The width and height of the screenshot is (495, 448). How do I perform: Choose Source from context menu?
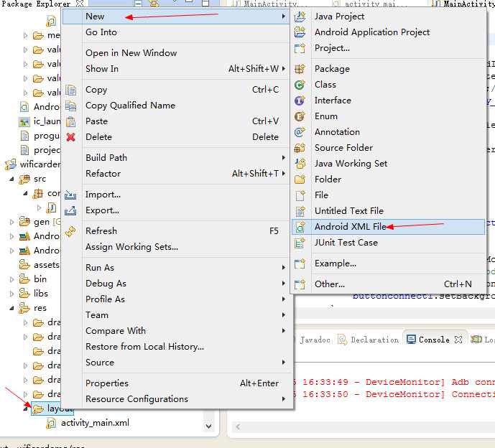[175, 362]
